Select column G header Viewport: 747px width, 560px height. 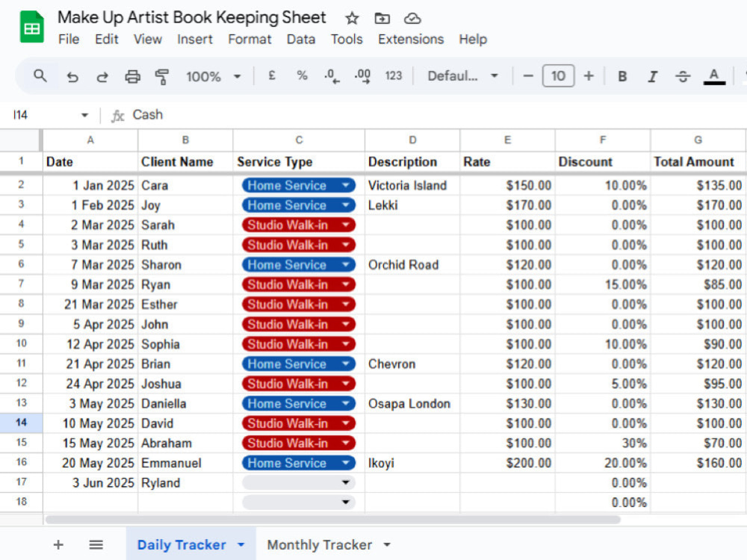click(698, 140)
